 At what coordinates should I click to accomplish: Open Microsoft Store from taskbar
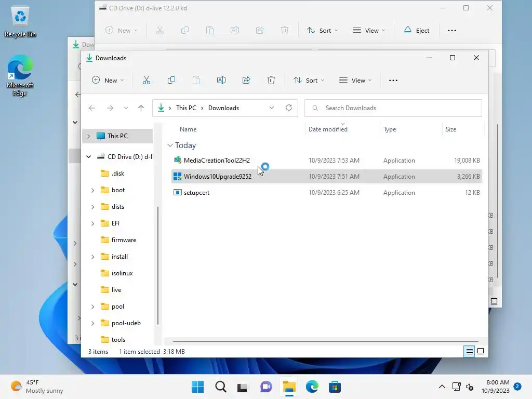[335, 387]
